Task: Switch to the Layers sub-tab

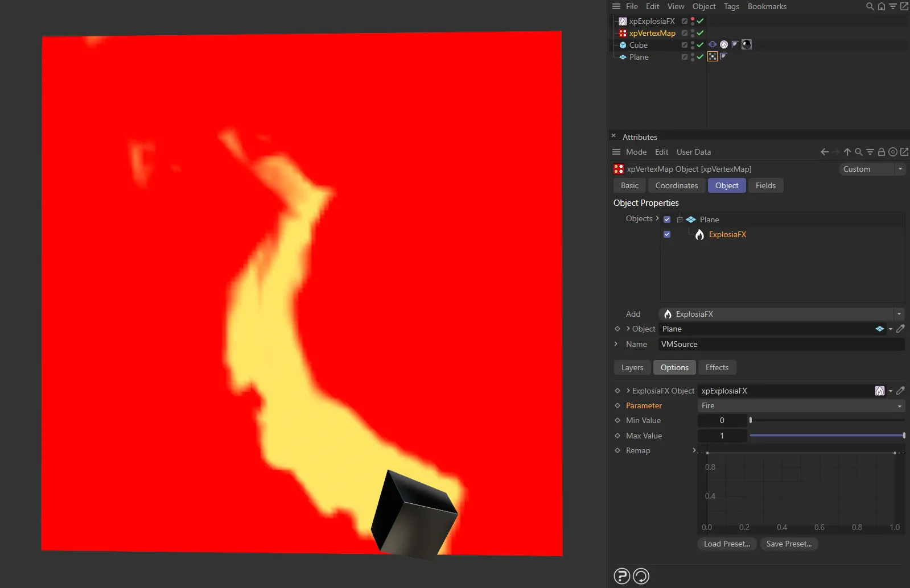Action: coord(632,367)
